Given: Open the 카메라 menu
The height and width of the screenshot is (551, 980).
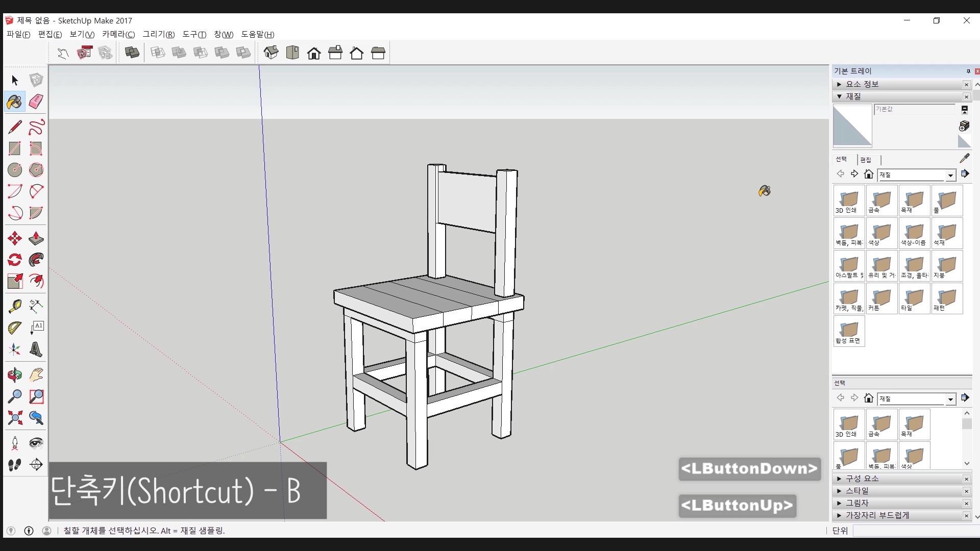Looking at the screenshot, I should [x=118, y=34].
